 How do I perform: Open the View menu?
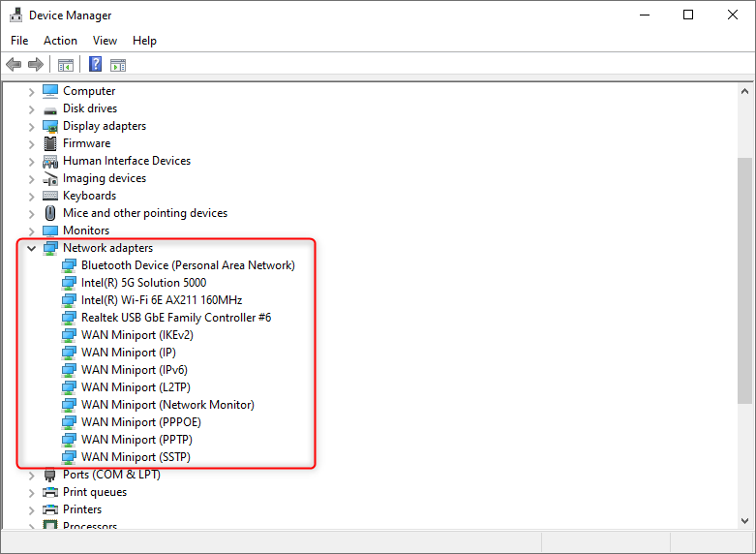(105, 41)
